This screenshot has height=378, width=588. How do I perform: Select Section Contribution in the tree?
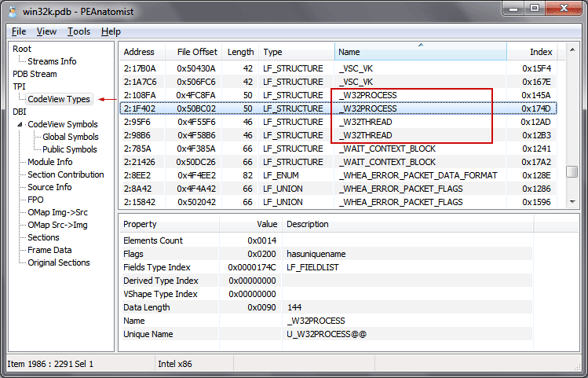(x=66, y=174)
